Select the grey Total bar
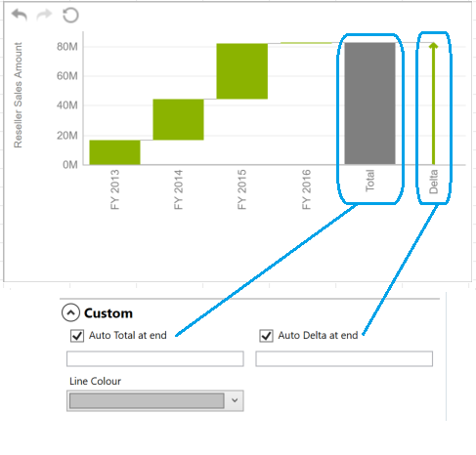The image size is (476, 455). click(370, 103)
